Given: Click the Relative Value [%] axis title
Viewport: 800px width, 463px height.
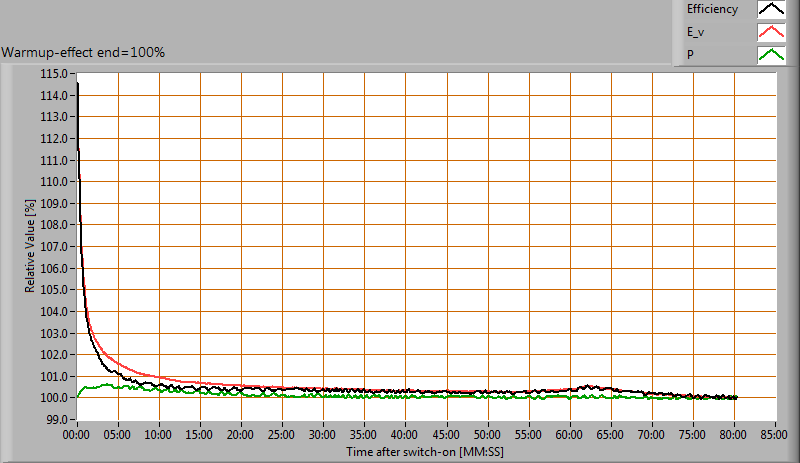Looking at the screenshot, I should pos(30,245).
